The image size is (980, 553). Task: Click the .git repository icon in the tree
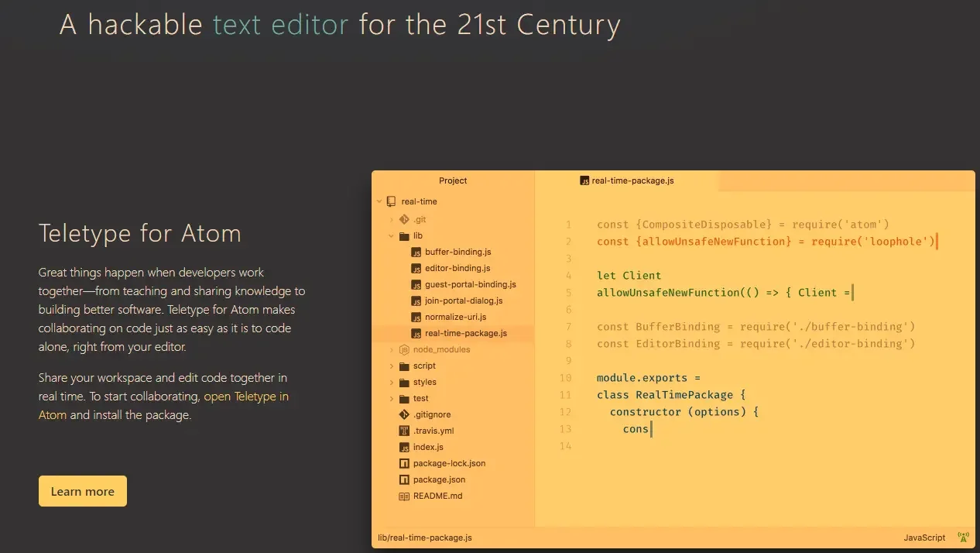[405, 219]
